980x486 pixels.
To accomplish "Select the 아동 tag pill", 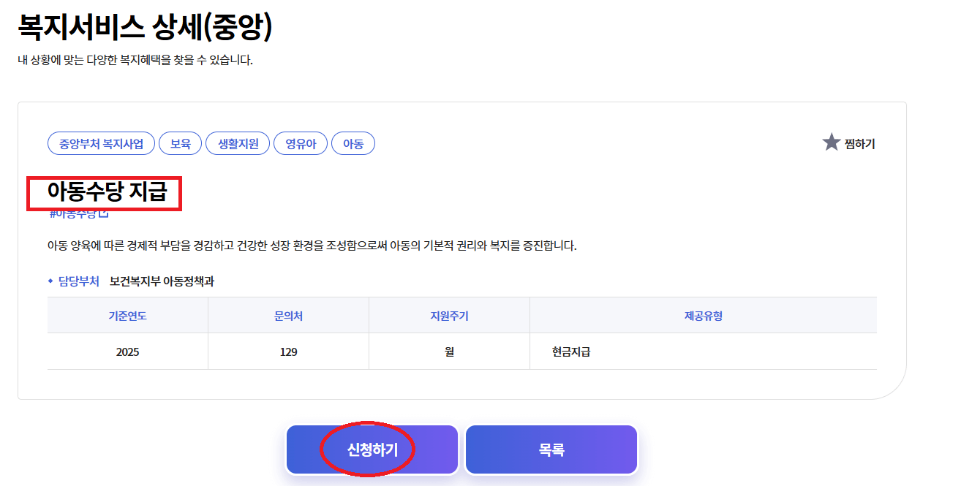I will 353,143.
